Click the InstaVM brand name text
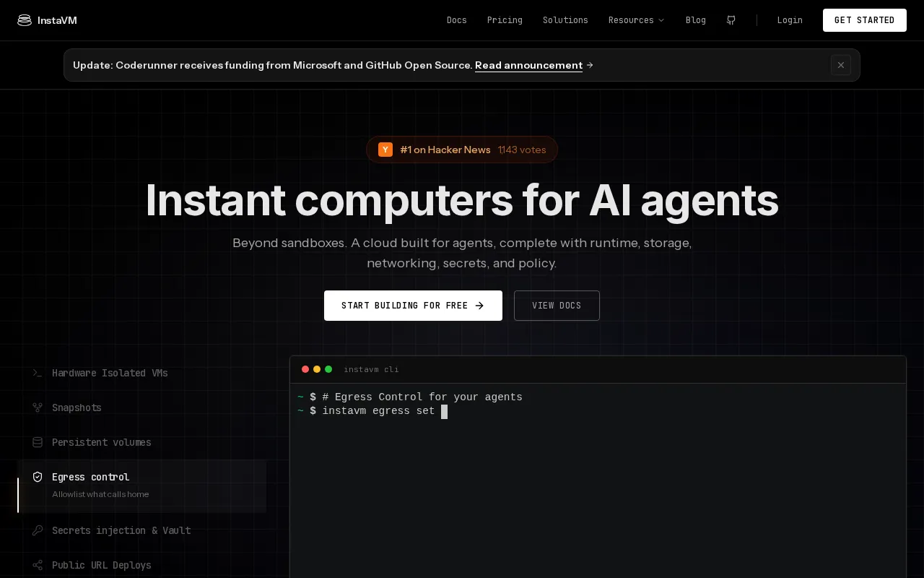The width and height of the screenshot is (924, 578). pyautogui.click(x=57, y=20)
